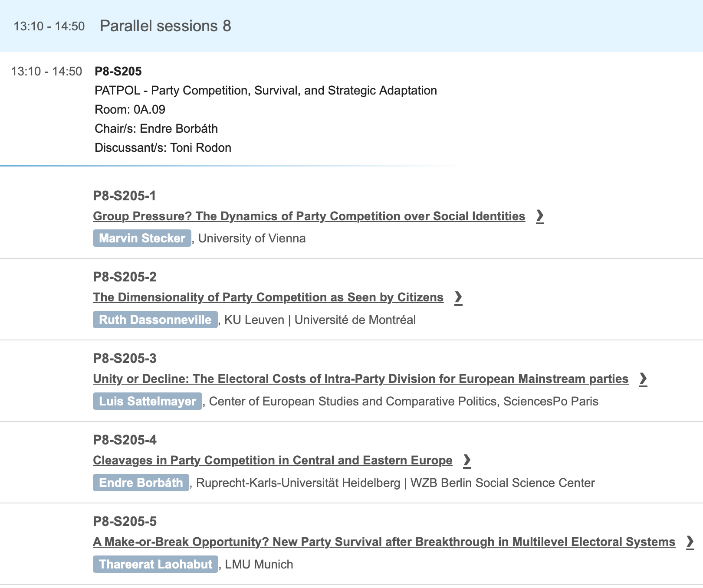703x588 pixels.
Task: Click Ruth Dassonneville author tag
Action: coord(155,320)
